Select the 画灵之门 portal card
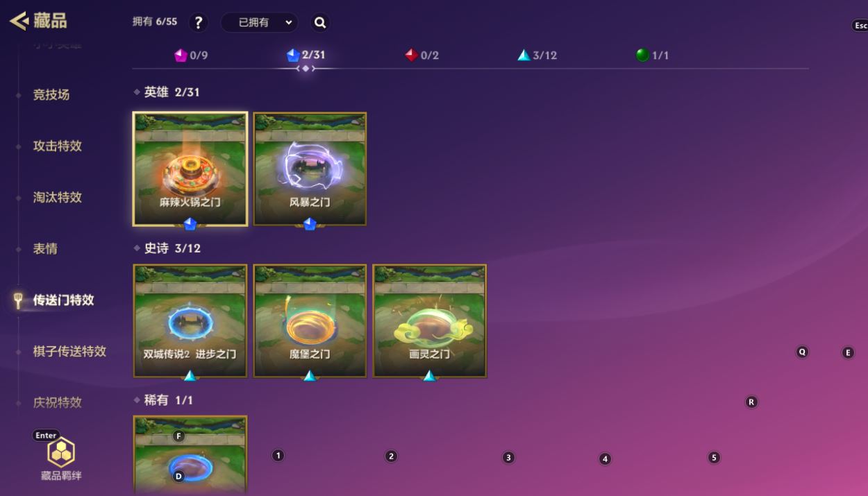868x496 pixels. click(x=430, y=321)
